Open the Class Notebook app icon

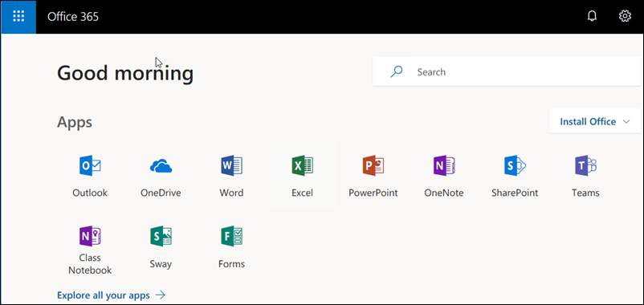click(x=90, y=236)
